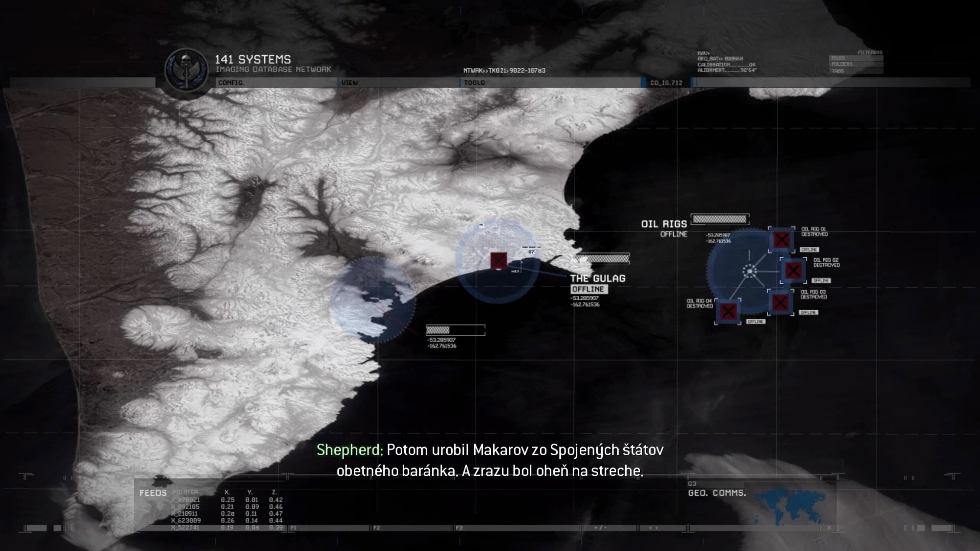Screen dimensions: 980x551
Task: Click OFFLINE tag beside Oil Rig 01
Action: click(810, 249)
